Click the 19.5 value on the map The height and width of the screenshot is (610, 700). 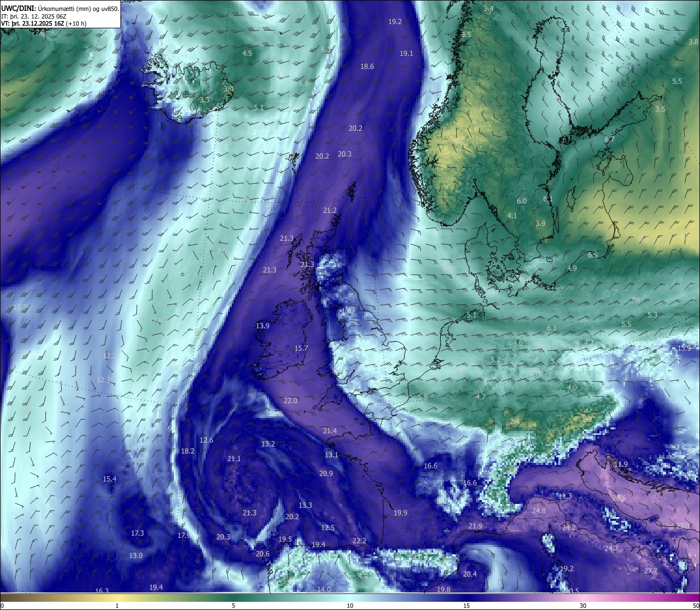[x=285, y=539]
